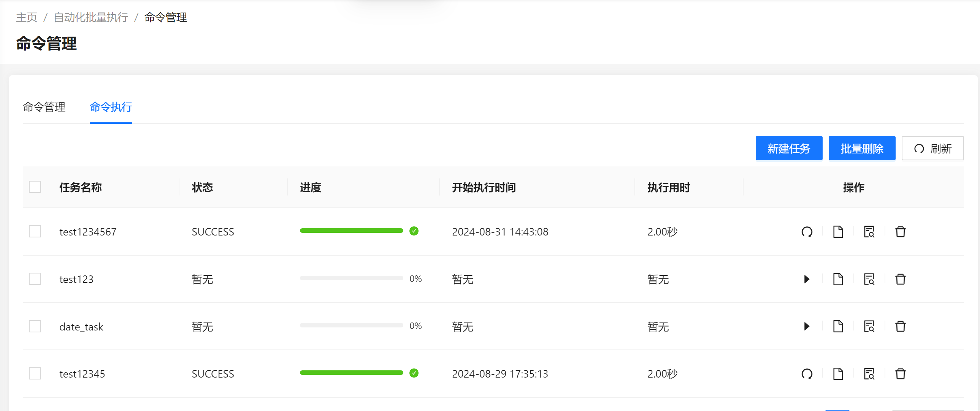Tick the checkbox next to test12345
This screenshot has height=411, width=980.
[x=35, y=374]
